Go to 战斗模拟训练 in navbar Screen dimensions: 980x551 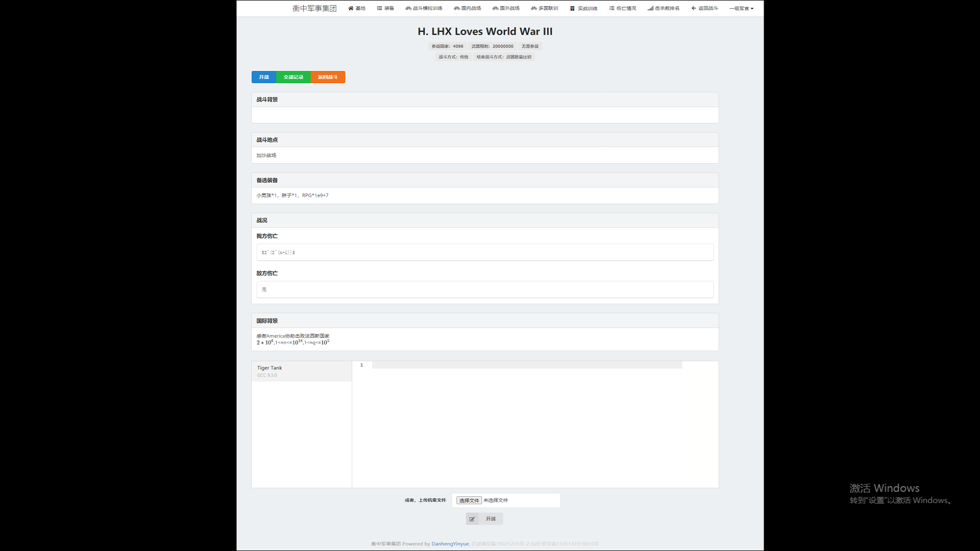coord(424,8)
